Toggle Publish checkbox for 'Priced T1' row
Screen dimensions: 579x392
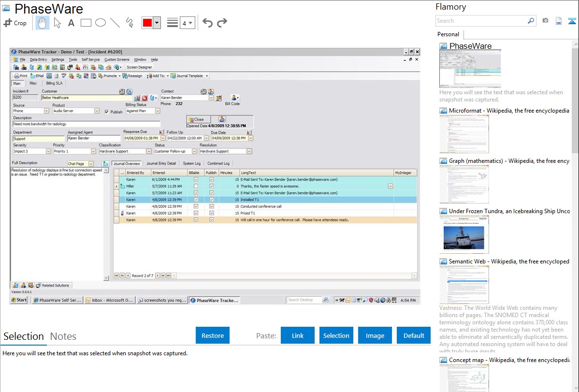coord(212,213)
